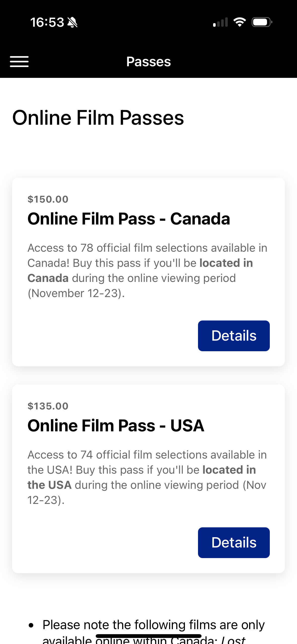
Task: Tap the $150.00 price label
Action: [x=48, y=199]
